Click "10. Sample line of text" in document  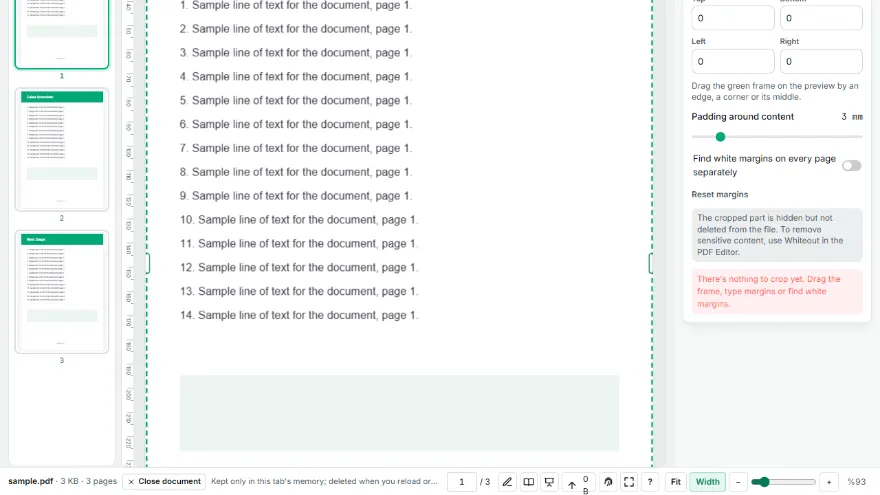(299, 220)
